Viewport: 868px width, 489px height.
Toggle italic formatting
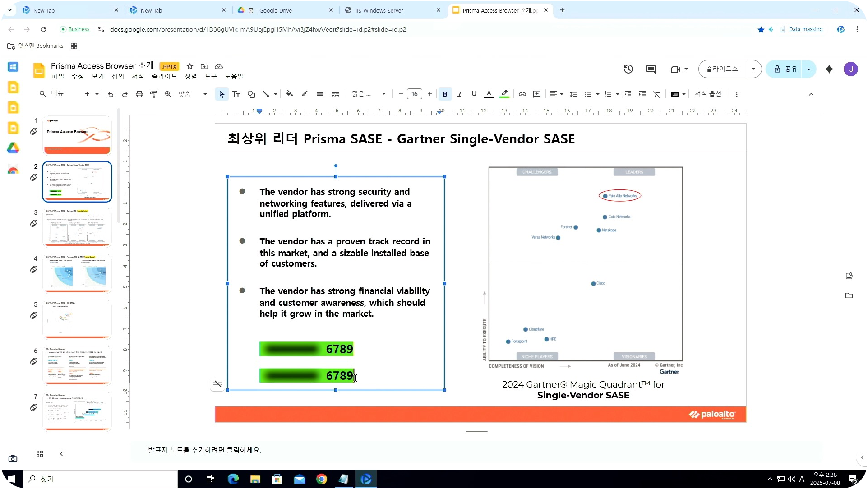point(460,94)
